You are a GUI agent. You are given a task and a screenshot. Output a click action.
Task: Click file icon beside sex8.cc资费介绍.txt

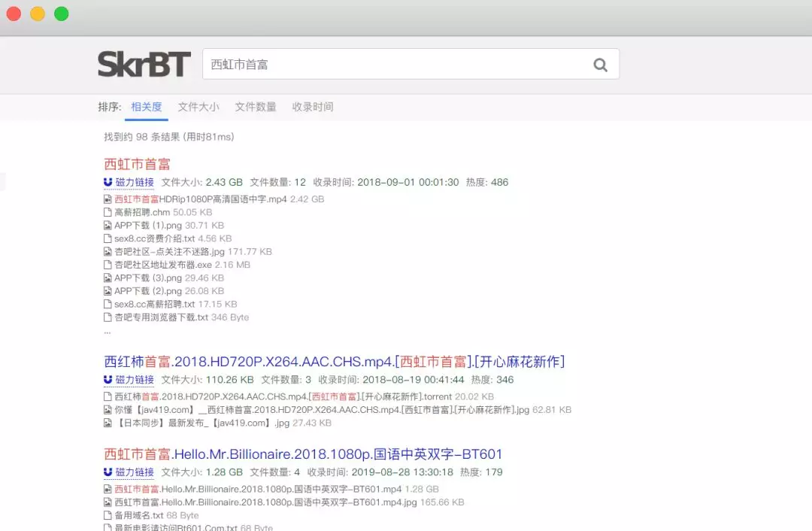[x=108, y=238]
